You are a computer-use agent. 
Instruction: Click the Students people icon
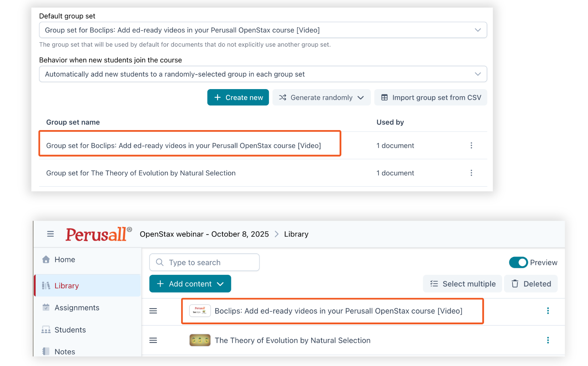coord(46,330)
